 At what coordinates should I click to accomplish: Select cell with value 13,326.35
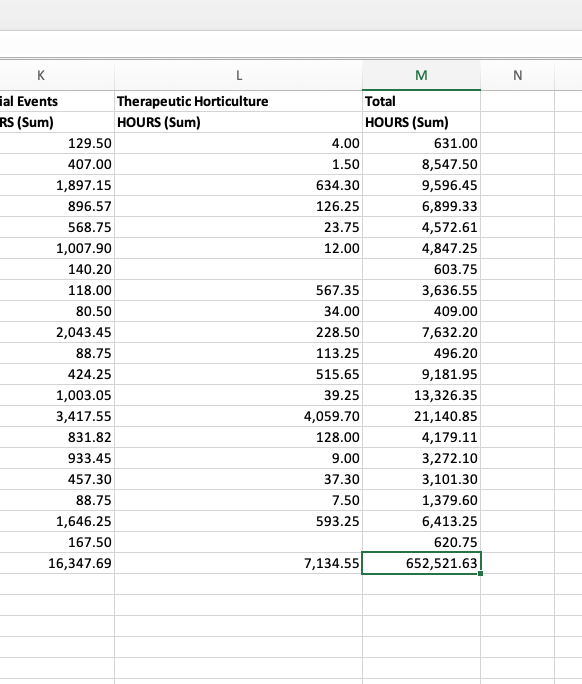(421, 395)
